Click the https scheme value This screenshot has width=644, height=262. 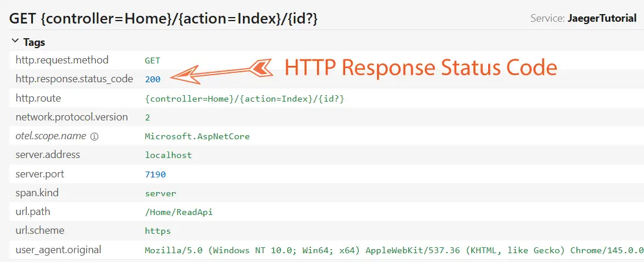[x=158, y=231]
